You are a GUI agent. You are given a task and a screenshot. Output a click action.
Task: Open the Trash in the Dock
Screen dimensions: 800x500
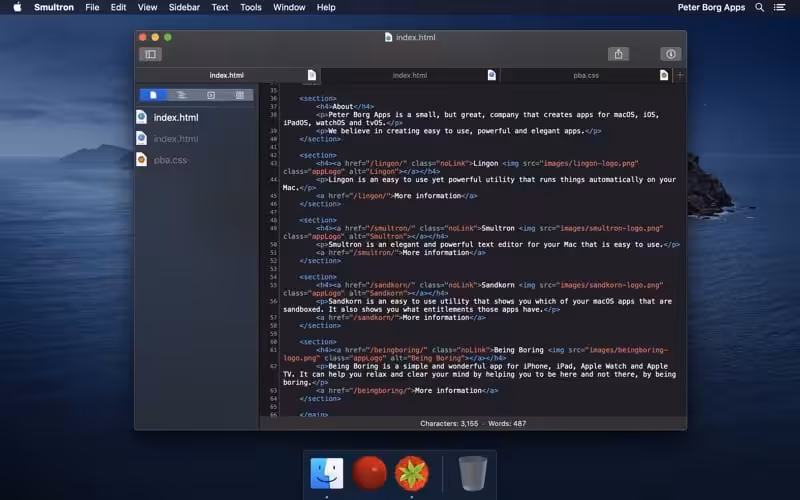[x=473, y=473]
